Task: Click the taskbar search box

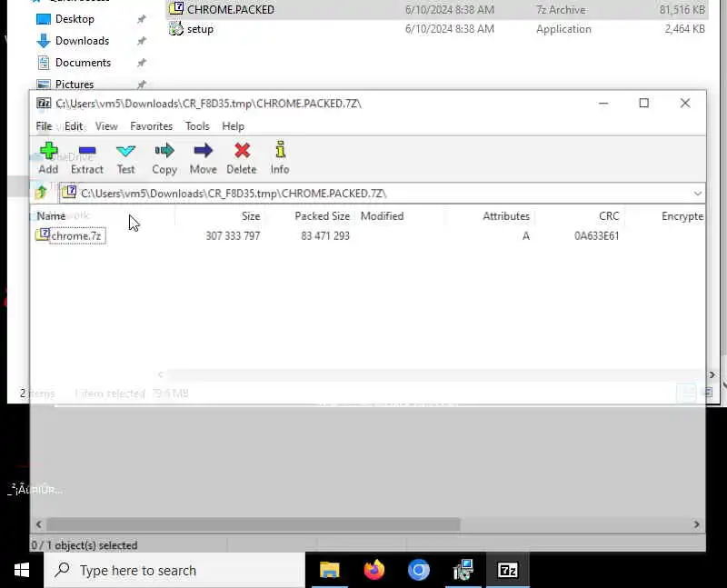Action: (174, 570)
